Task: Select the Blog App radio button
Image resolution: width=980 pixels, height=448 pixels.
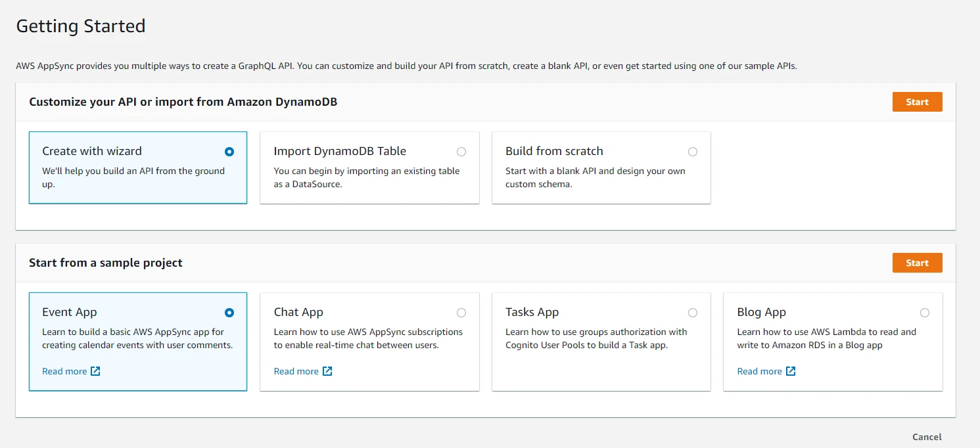Action: pos(925,313)
